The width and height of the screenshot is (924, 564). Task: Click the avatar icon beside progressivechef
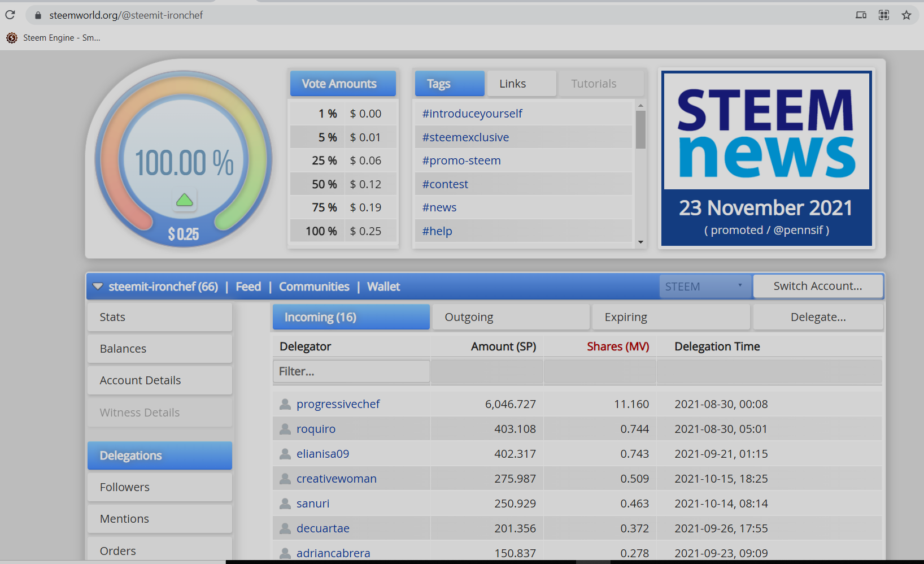[285, 404]
